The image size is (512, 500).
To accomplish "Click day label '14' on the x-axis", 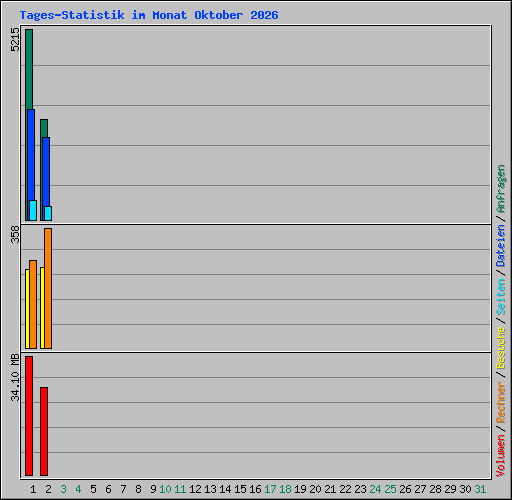I will 225,489.
